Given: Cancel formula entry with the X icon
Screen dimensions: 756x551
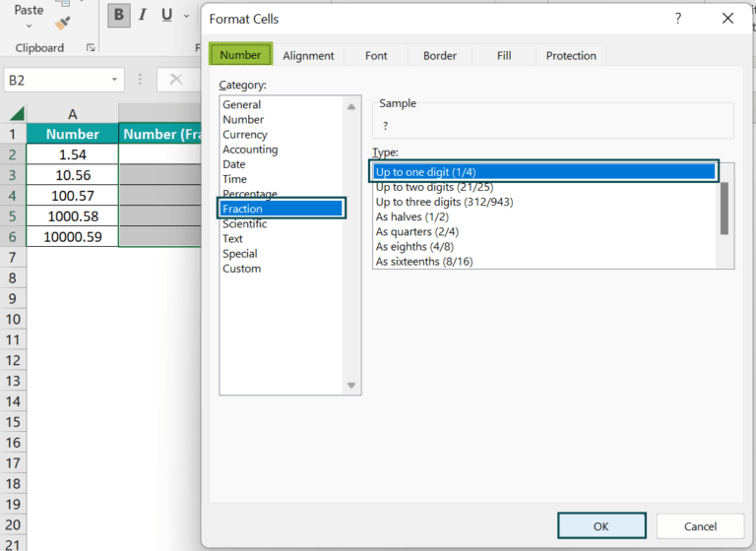Looking at the screenshot, I should point(176,80).
